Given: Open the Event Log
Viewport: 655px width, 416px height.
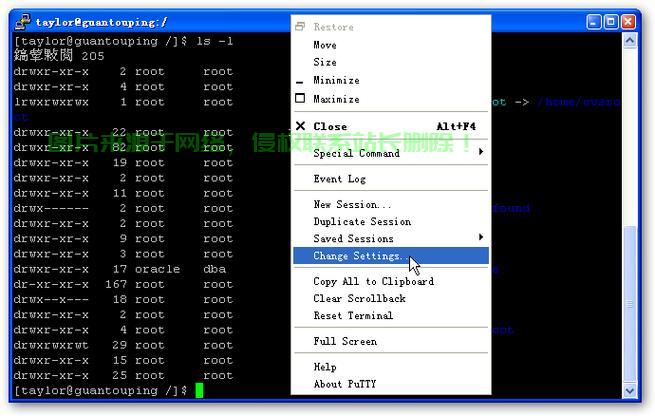Looking at the screenshot, I should tap(391, 179).
